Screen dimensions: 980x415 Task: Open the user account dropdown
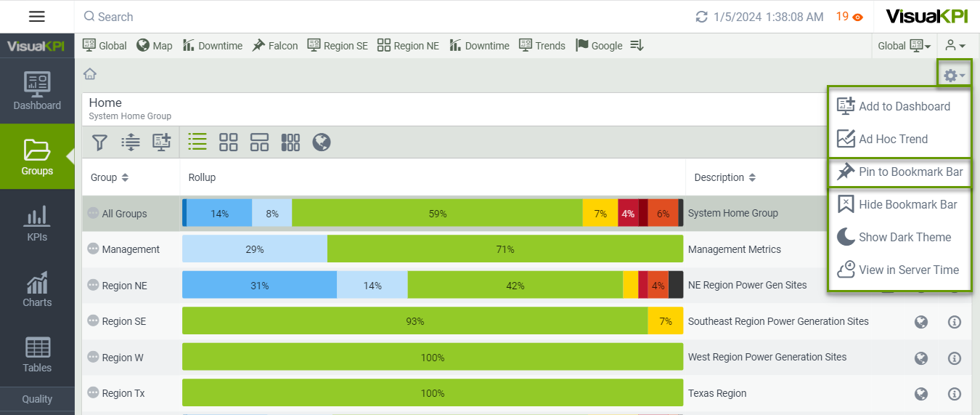pos(955,46)
